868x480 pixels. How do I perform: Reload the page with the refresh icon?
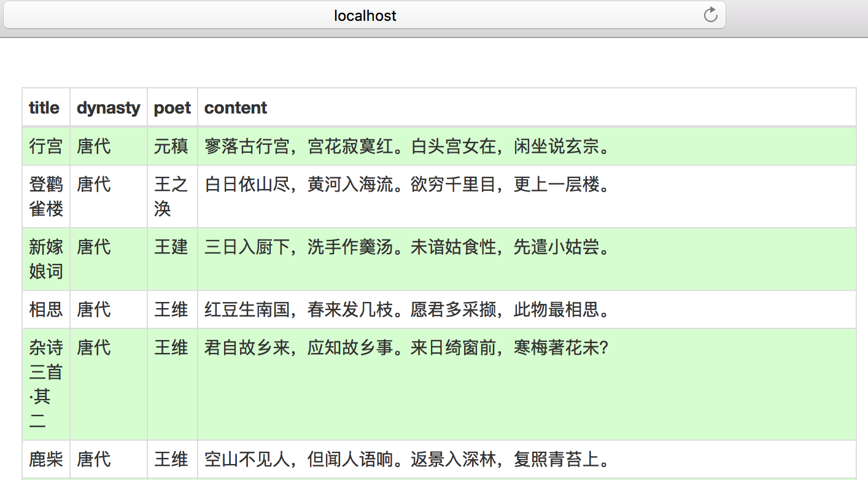[x=710, y=15]
